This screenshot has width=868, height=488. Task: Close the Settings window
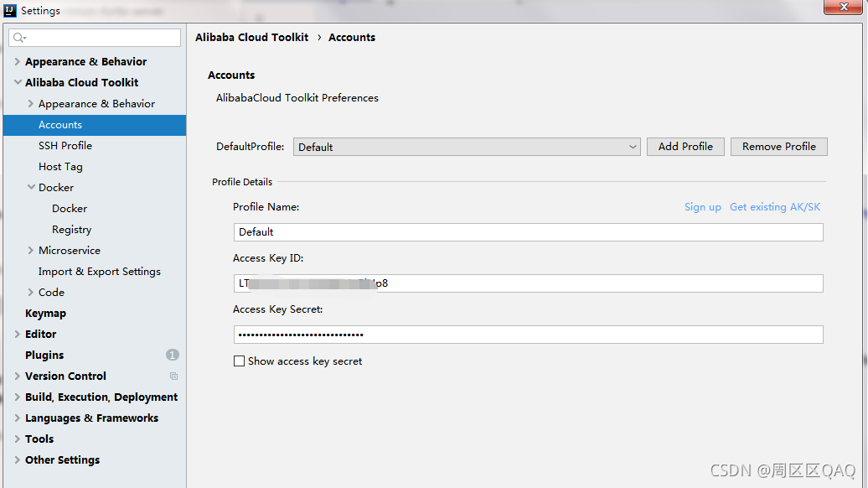coord(843,7)
